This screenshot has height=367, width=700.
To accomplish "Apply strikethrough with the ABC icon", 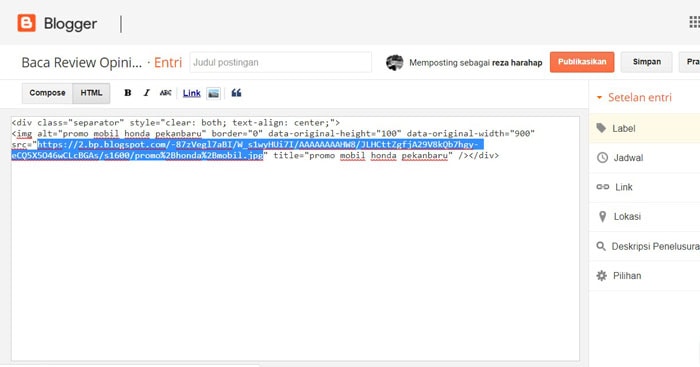I will [x=166, y=93].
